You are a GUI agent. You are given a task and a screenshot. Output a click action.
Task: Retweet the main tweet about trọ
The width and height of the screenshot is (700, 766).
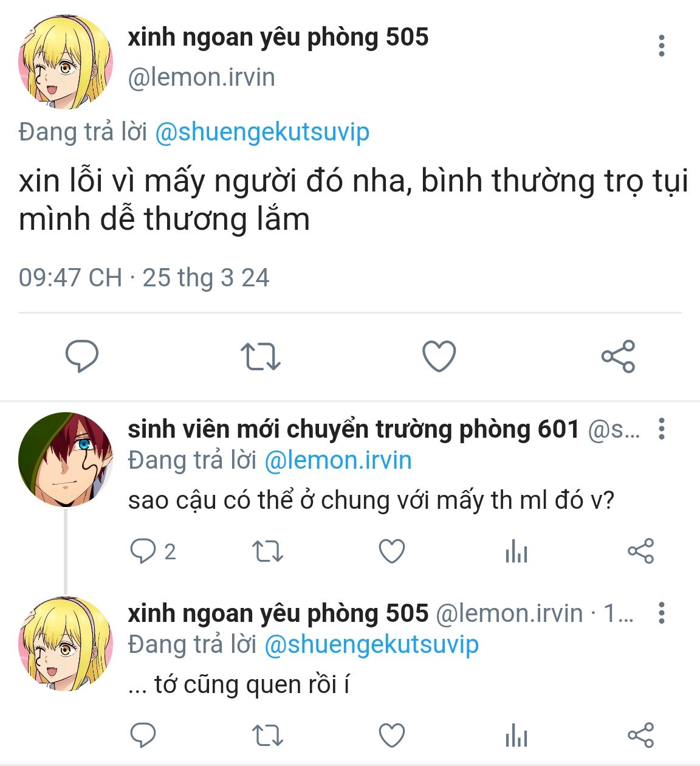[260, 357]
